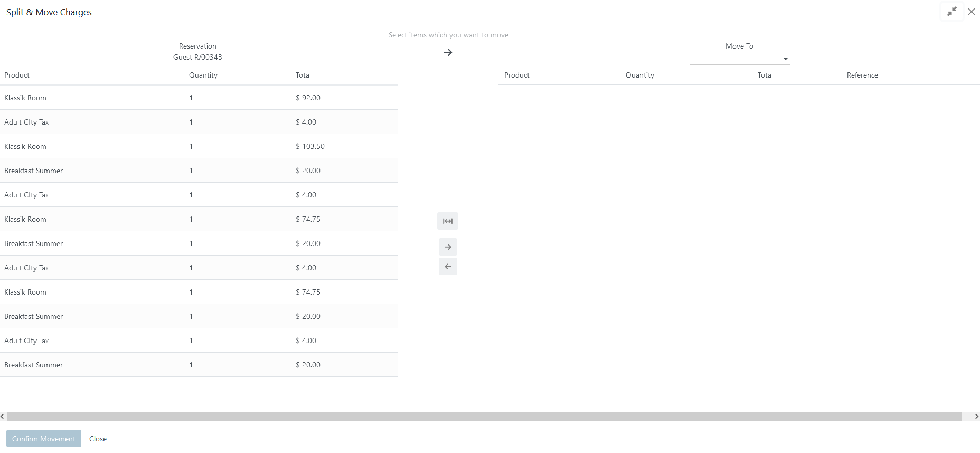The width and height of the screenshot is (980, 453).
Task: Click the 'Move To' label
Action: point(739,46)
